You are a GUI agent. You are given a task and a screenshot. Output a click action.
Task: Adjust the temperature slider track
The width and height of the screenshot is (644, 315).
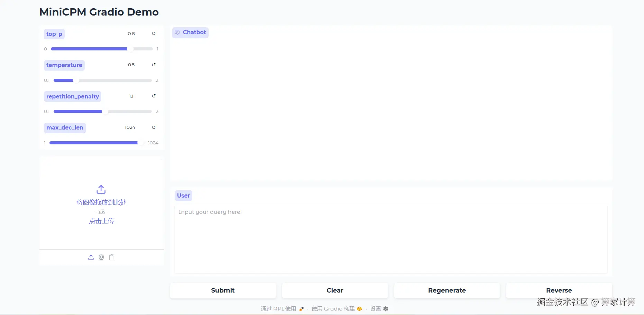[103, 80]
